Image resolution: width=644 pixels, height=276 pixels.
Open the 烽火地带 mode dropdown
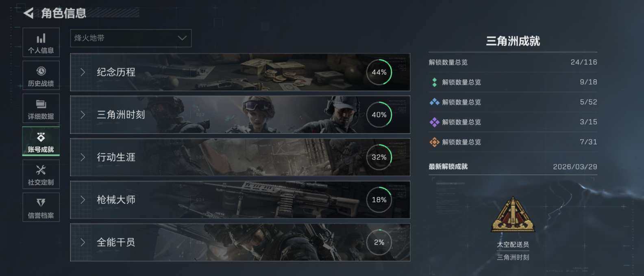pyautogui.click(x=131, y=38)
